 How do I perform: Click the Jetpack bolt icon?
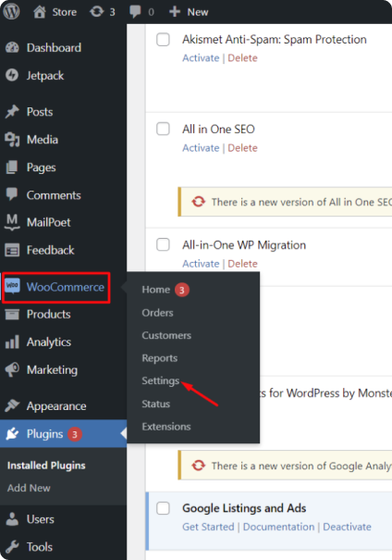[12, 75]
